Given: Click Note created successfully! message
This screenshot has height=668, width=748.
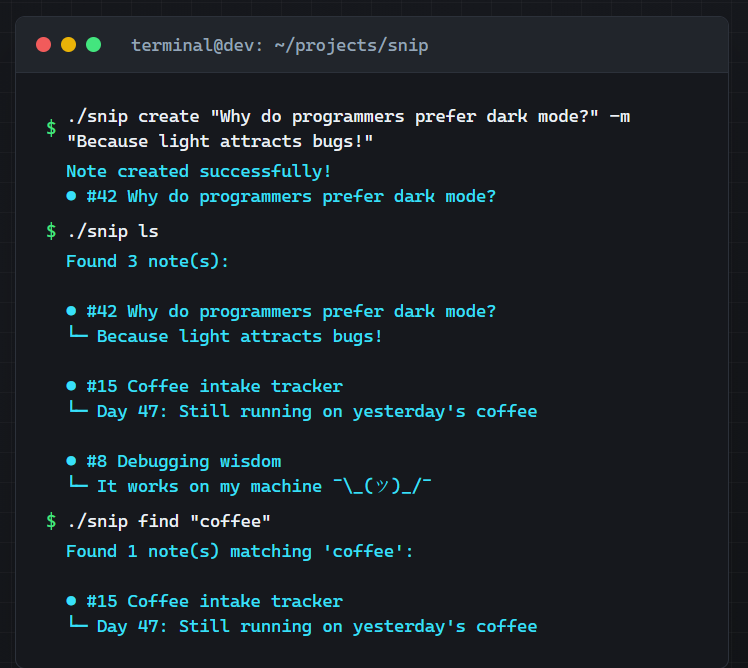Looking at the screenshot, I should tap(198, 171).
